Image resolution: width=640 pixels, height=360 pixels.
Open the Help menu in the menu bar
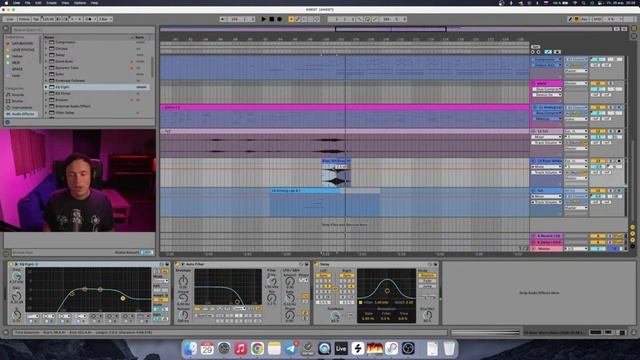[94, 3]
